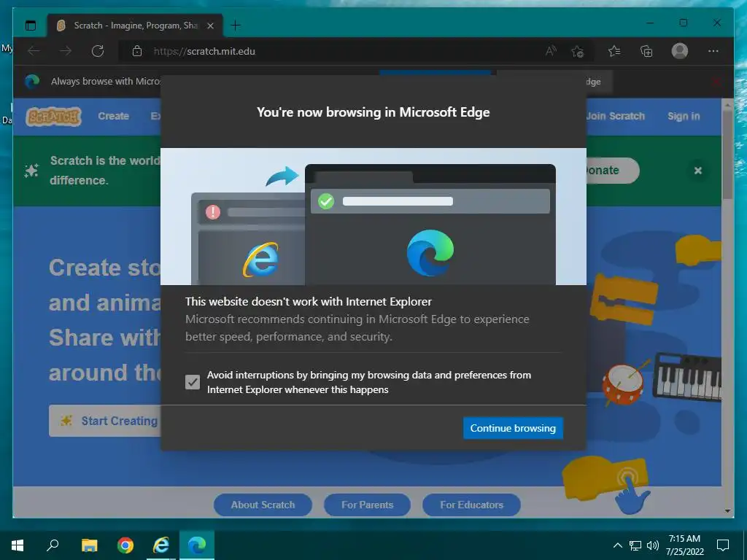The image size is (747, 560).
Task: Launch Chrome from taskbar
Action: click(x=125, y=545)
